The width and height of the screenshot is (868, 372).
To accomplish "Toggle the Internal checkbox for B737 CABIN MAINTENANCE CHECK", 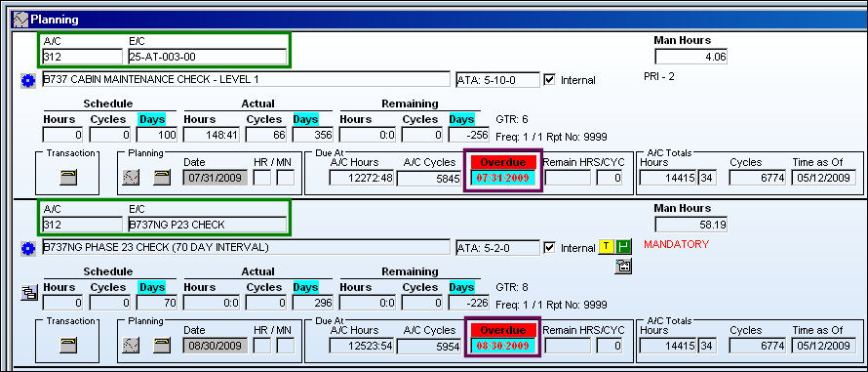I will (x=549, y=79).
